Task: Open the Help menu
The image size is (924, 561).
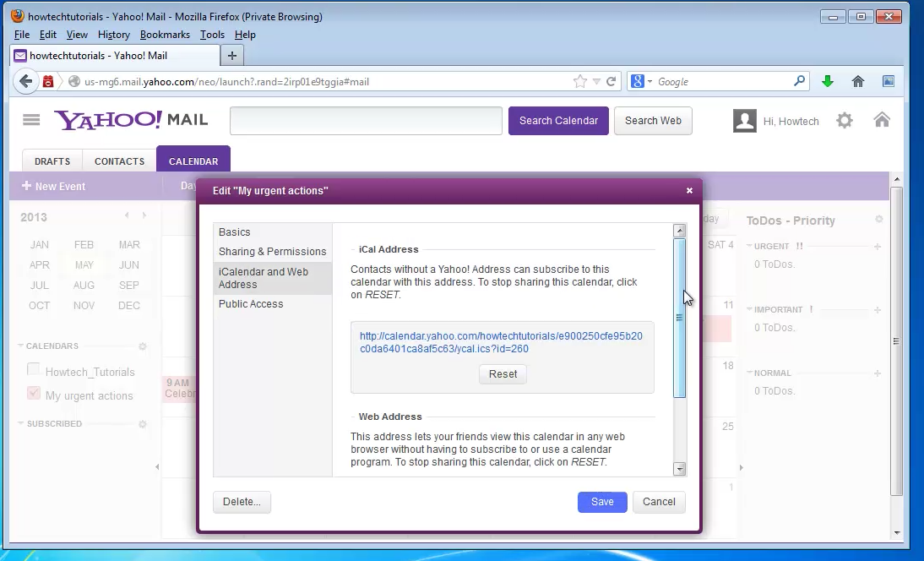Action: pos(245,35)
